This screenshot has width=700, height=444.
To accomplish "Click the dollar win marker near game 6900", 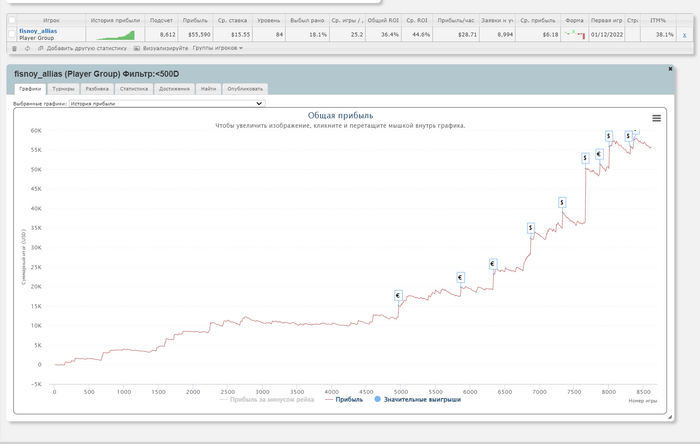I will 531,228.
